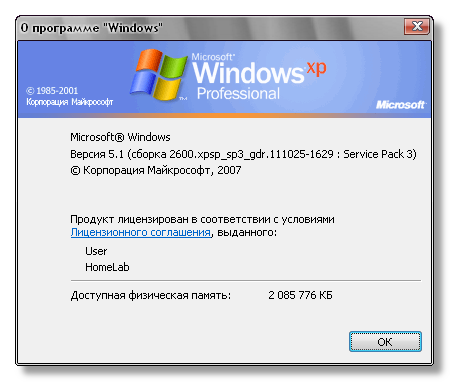Click the title text О программе "Windows"
The image size is (450, 382).
pos(92,28)
